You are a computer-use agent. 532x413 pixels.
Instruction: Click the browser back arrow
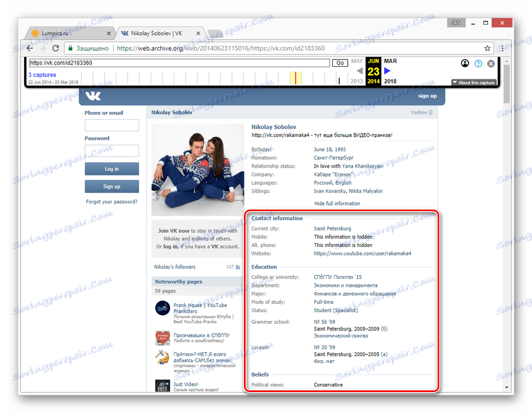click(x=30, y=48)
